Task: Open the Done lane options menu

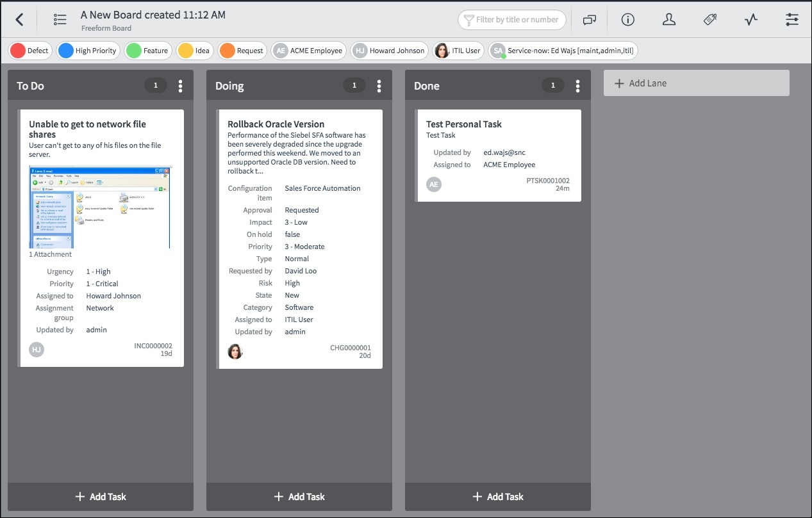Action: 577,85
